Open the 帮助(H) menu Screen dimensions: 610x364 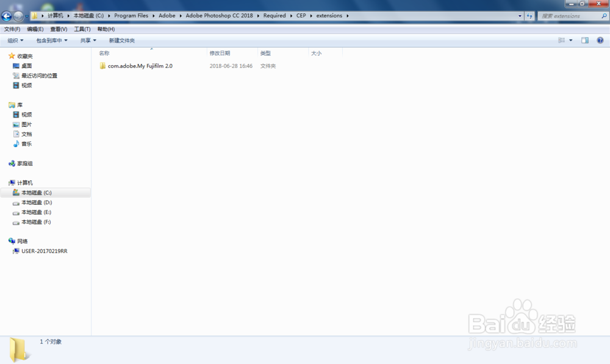pyautogui.click(x=106, y=29)
